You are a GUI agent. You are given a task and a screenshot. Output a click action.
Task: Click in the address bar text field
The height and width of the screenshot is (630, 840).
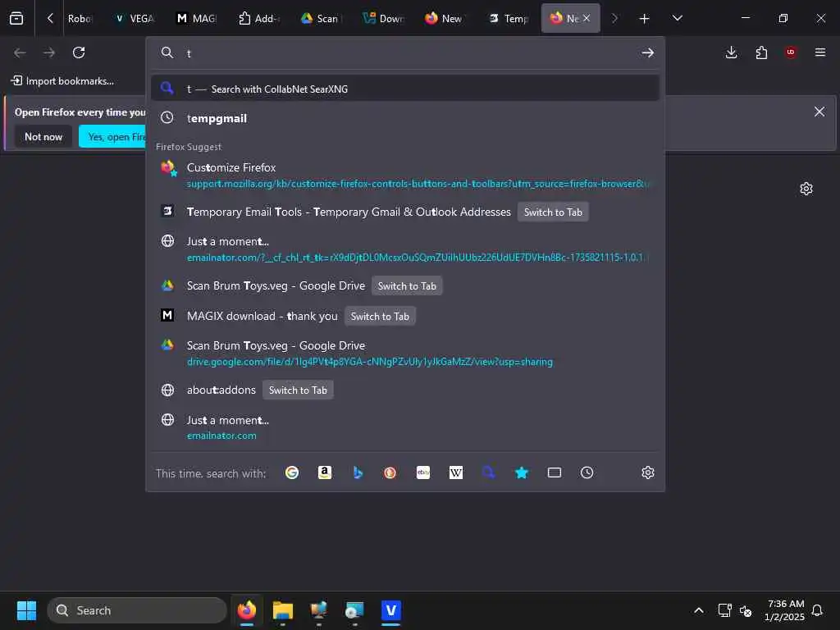(407, 53)
